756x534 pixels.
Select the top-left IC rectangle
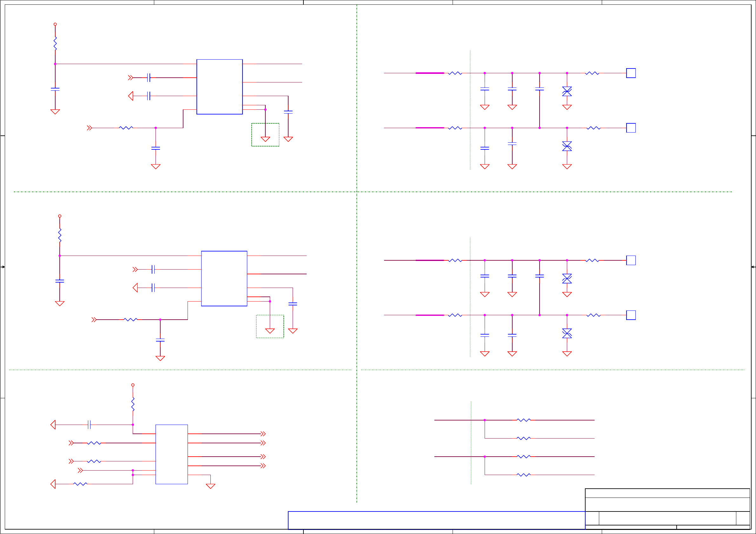[219, 87]
